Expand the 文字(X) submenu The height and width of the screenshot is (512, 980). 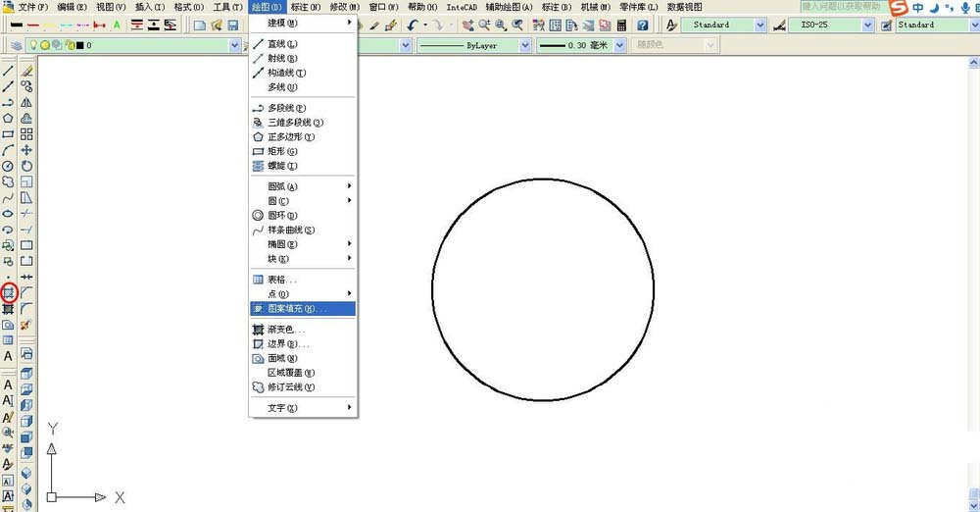pyautogui.click(x=303, y=407)
